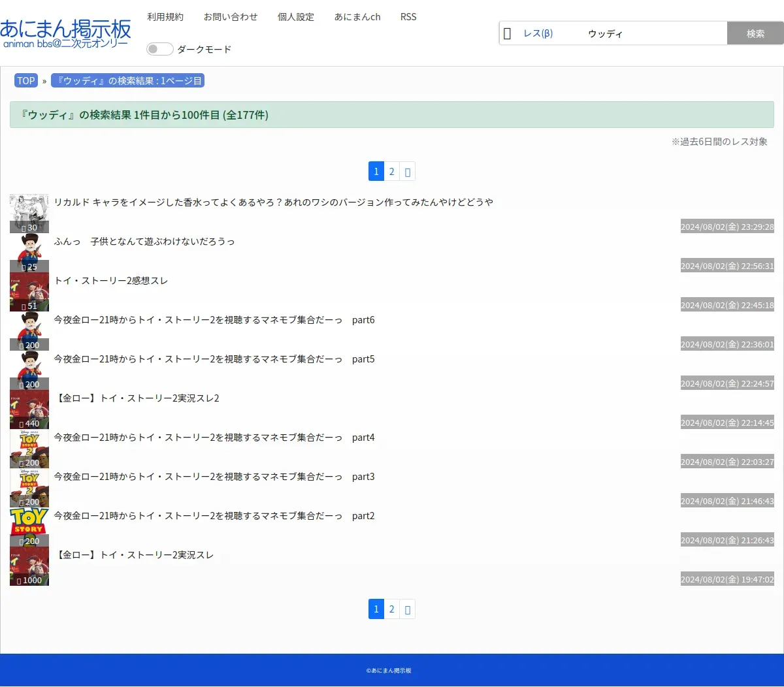Focus the search field containing ウッディ
The width and height of the screenshot is (784, 687).
[x=655, y=33]
